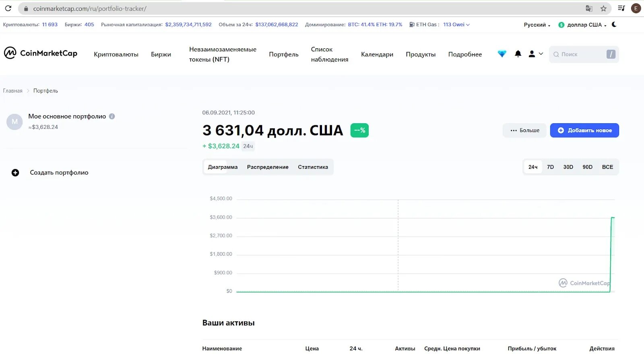Select the 90D chart range
This screenshot has height=354, width=644.
[x=587, y=167]
